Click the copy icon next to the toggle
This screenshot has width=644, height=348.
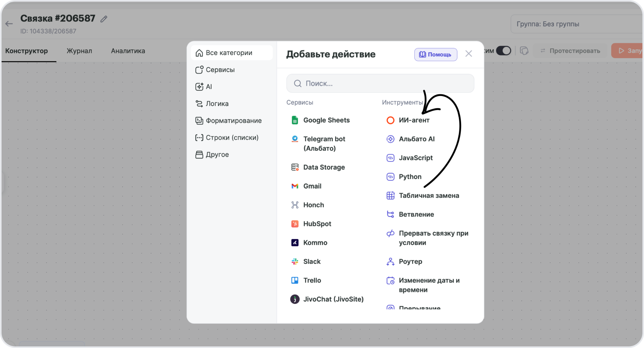pos(524,51)
